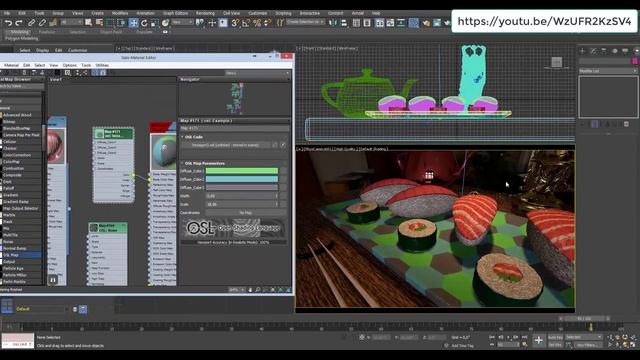Toggle the Angle Snap button
The image size is (640, 360).
[245, 23]
